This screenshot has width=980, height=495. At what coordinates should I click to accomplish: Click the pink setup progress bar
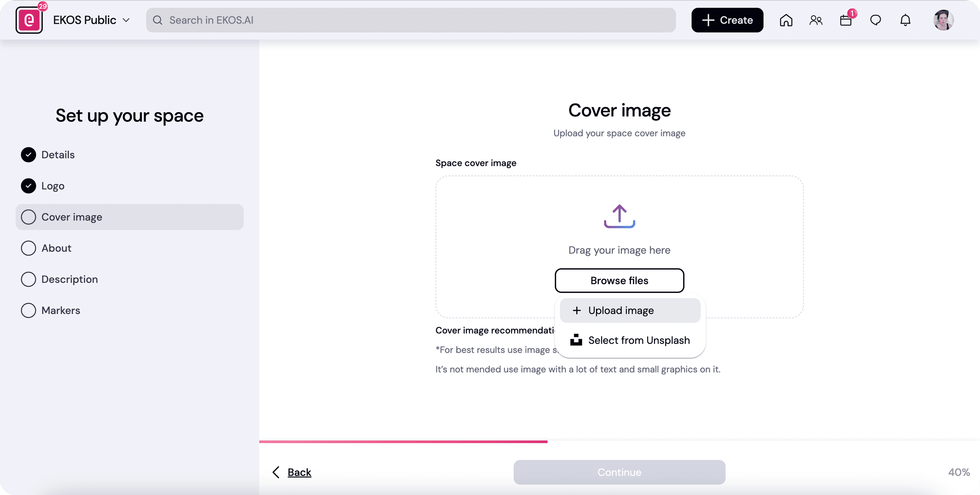(x=403, y=442)
